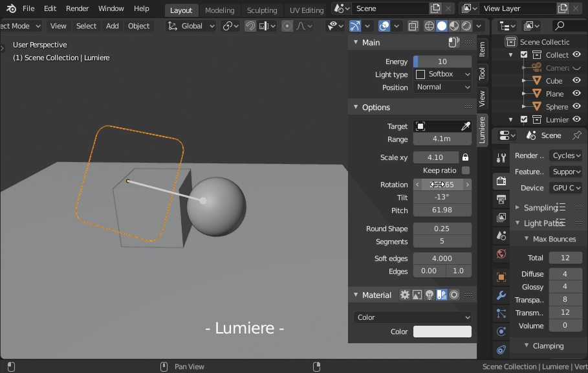
Task: Click the Segments value field
Action: click(442, 242)
